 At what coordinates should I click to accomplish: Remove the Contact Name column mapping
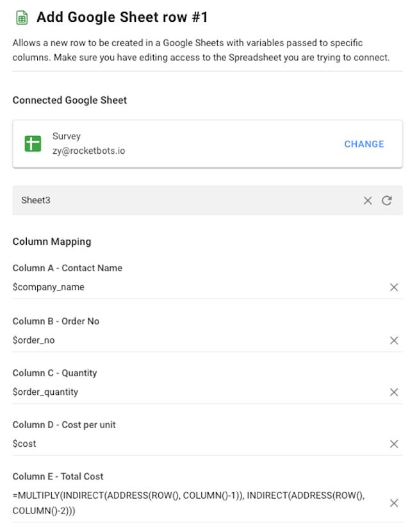(393, 287)
